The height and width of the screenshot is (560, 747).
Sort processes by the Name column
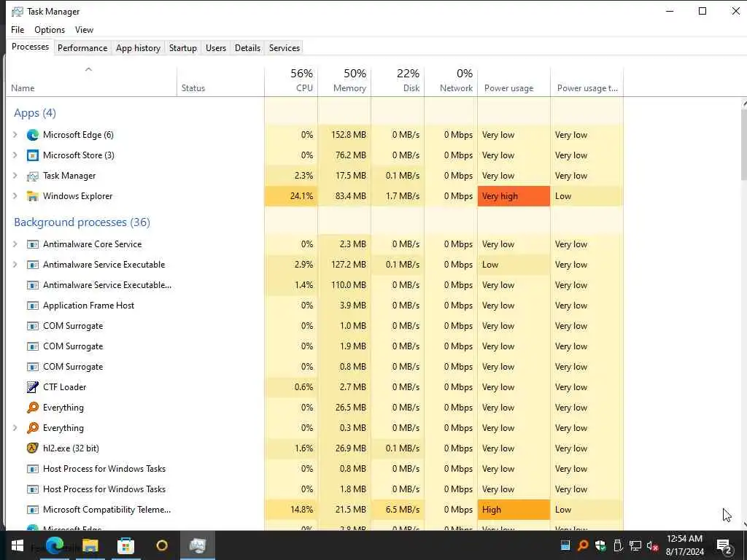click(90, 82)
